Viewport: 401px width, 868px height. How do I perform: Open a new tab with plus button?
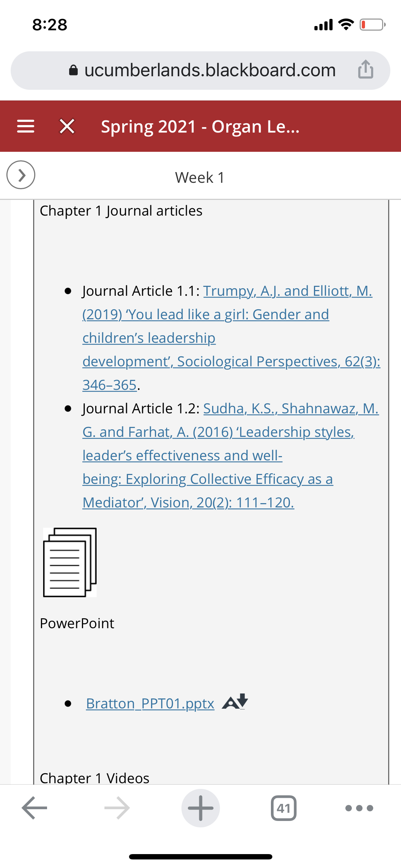pos(201,808)
